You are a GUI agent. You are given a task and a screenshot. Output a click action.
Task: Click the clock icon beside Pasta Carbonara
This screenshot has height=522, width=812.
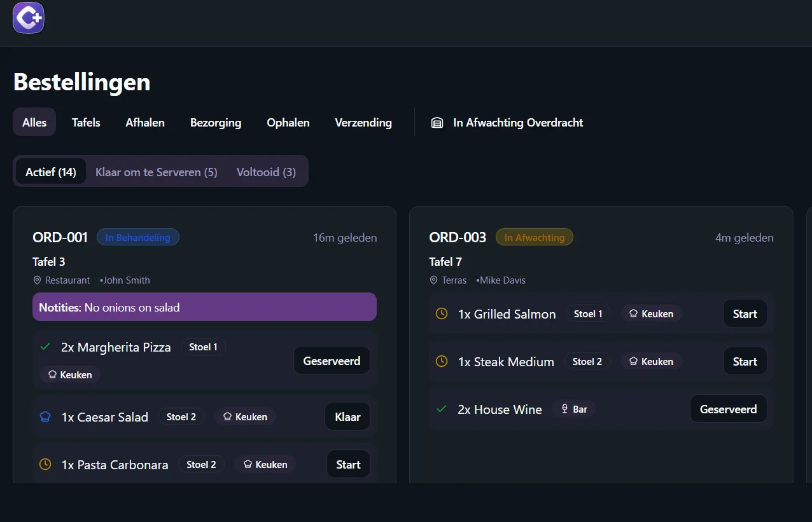(45, 464)
